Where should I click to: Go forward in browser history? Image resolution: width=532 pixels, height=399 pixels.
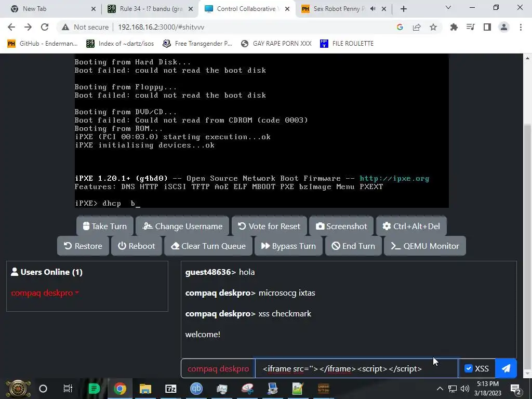coord(28,27)
